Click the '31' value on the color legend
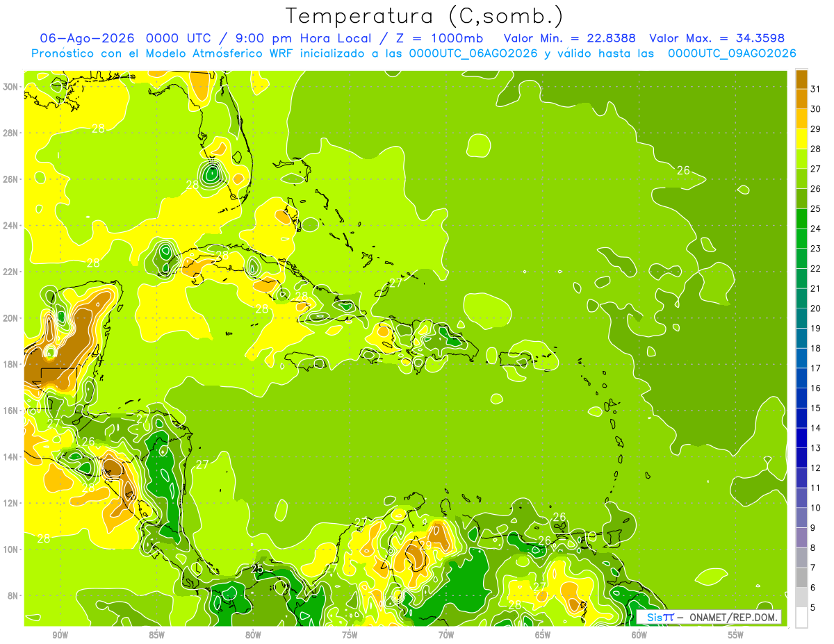 coord(816,89)
